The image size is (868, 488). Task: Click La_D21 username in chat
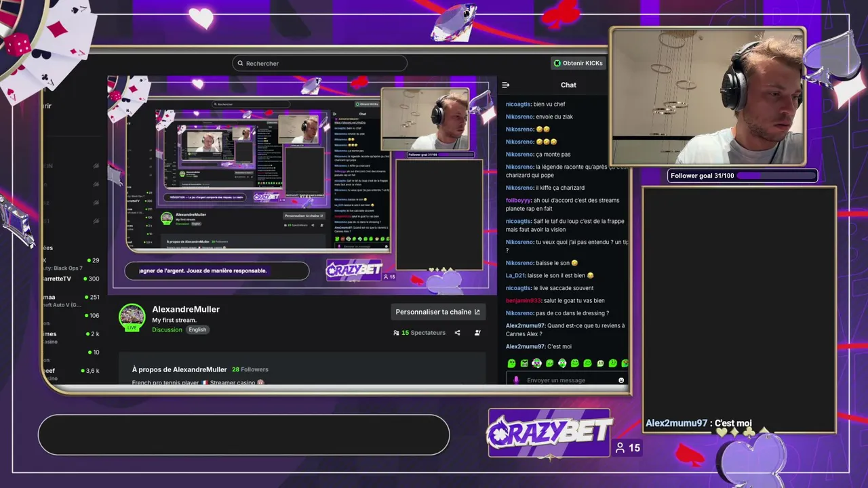click(x=515, y=275)
